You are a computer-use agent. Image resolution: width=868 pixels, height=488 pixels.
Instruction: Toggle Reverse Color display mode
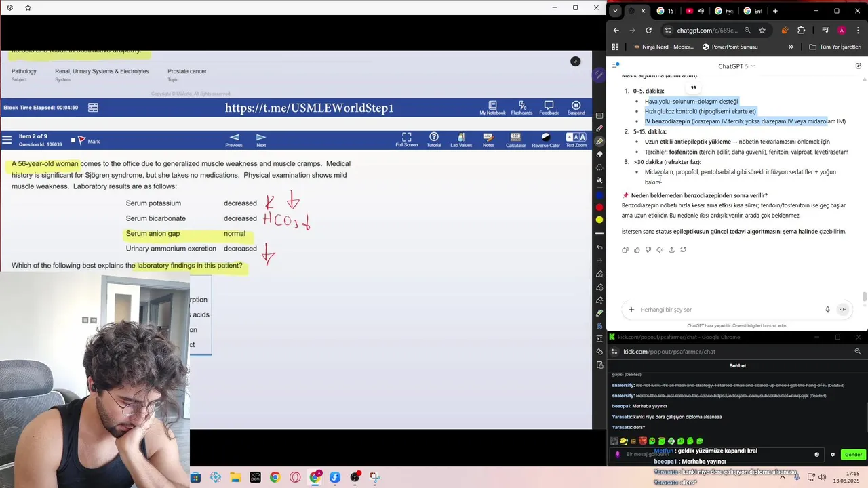pyautogui.click(x=546, y=140)
